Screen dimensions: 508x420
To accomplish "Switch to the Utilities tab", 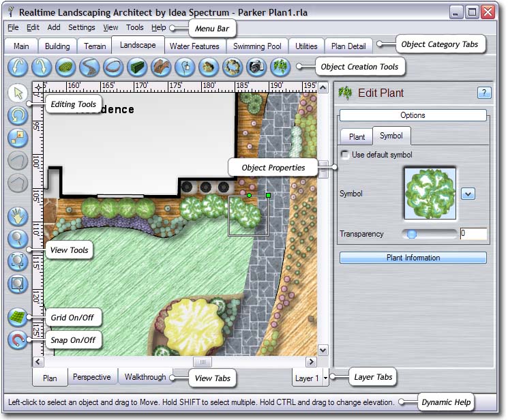I will [306, 46].
